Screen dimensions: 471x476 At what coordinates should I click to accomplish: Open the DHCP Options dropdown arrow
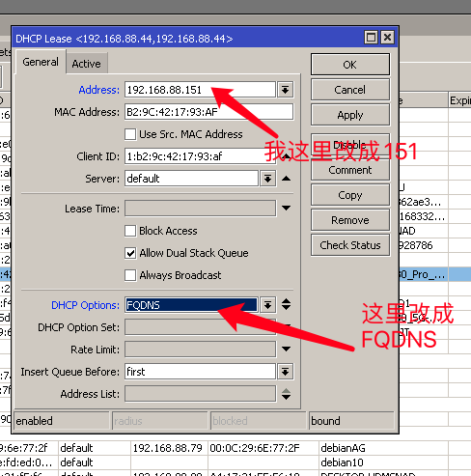pyautogui.click(x=267, y=305)
